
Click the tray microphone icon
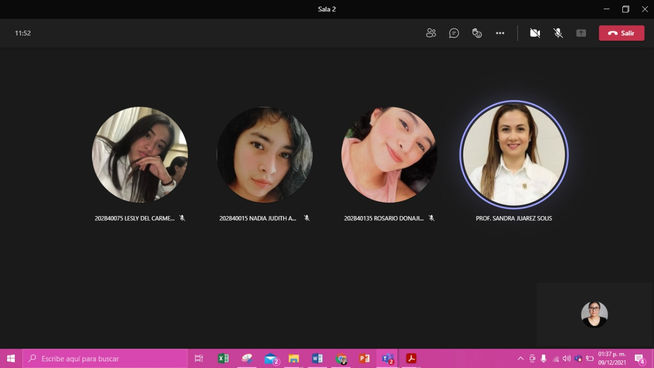click(x=543, y=358)
